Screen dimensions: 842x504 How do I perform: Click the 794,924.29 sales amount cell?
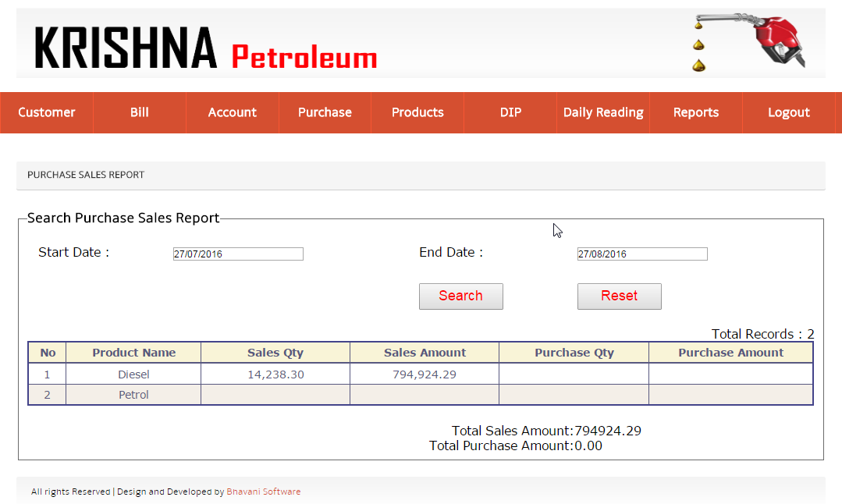click(425, 374)
